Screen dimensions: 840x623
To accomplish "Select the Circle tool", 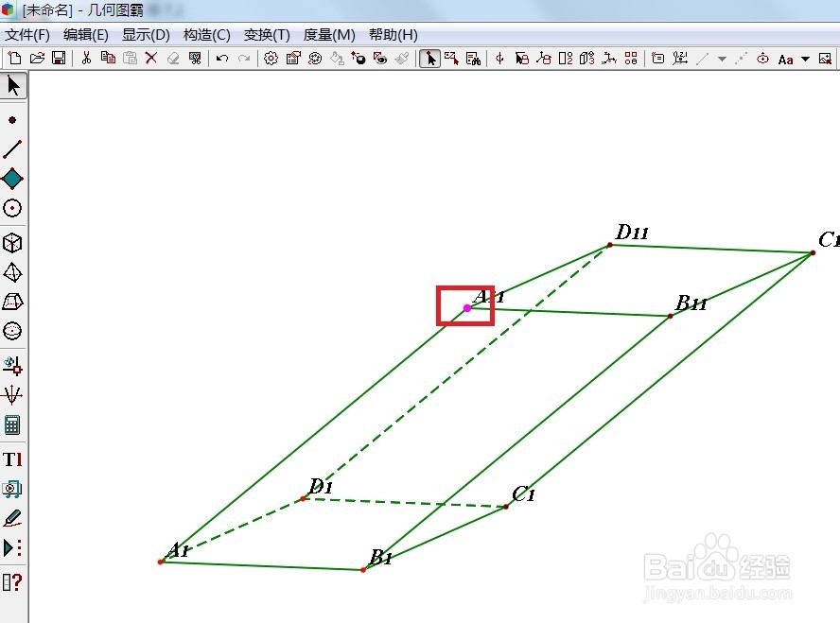I will 12,208.
